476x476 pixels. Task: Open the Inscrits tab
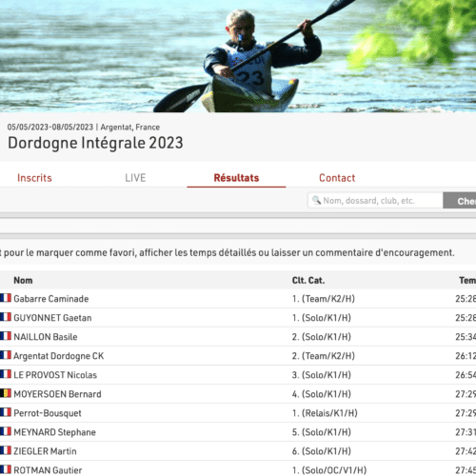pos(34,178)
